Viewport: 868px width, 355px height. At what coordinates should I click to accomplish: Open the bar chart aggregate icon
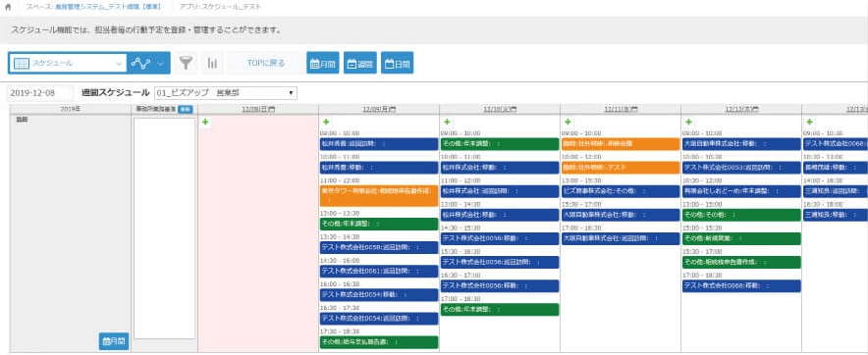coord(212,63)
